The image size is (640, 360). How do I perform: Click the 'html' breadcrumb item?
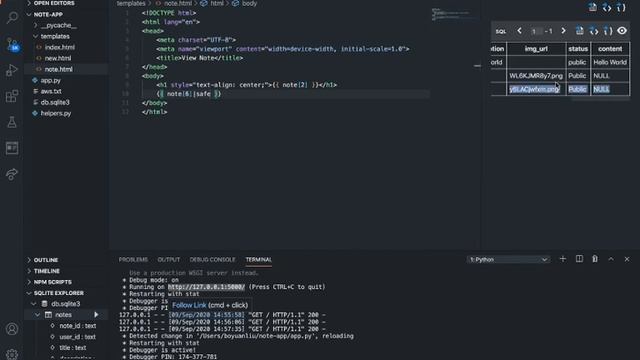(217, 3)
